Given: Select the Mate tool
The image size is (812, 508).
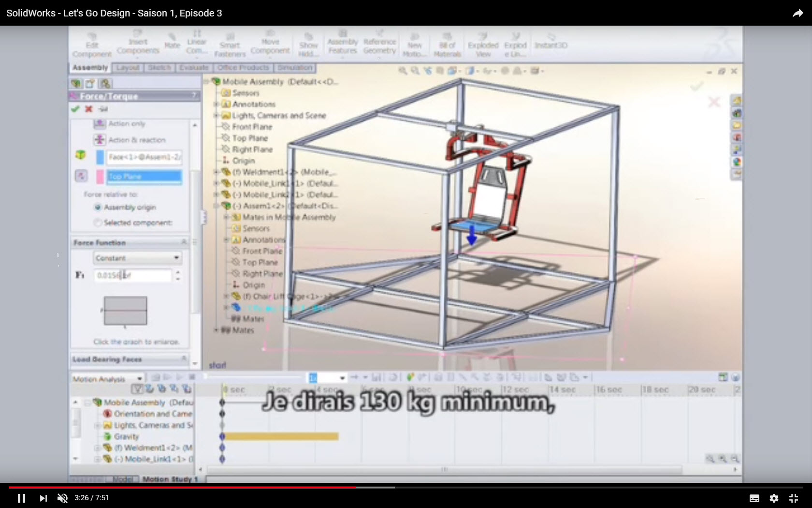Looking at the screenshot, I should pos(172,44).
